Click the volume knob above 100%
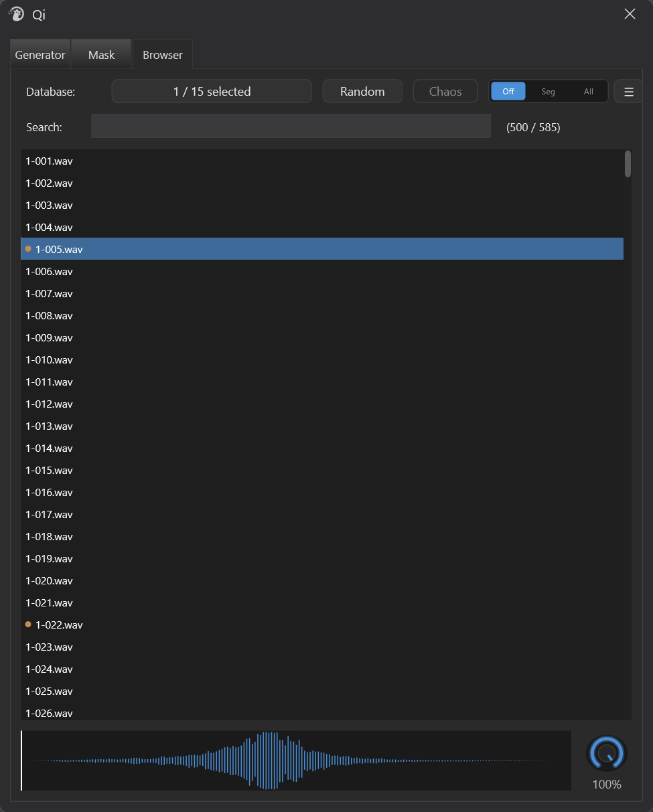The height and width of the screenshot is (812, 653). click(607, 754)
